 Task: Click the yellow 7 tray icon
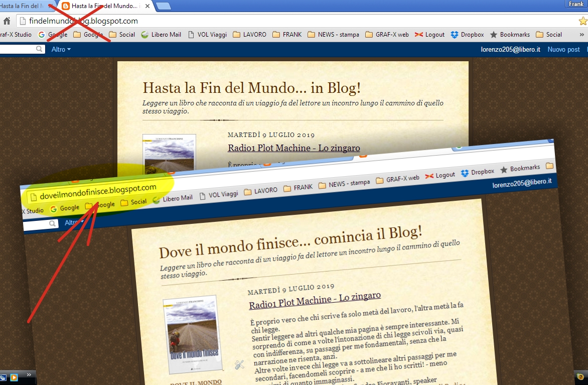[580, 377]
